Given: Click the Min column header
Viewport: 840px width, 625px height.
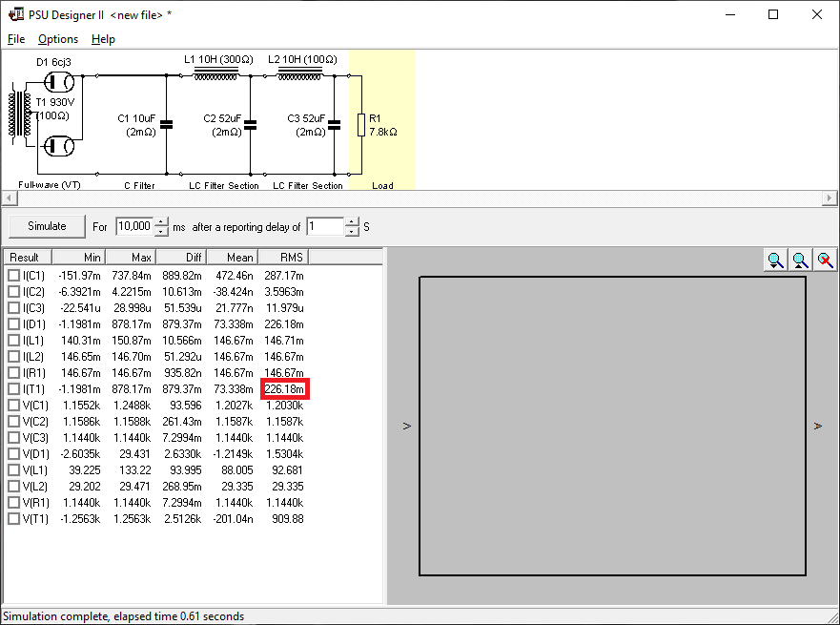Looking at the screenshot, I should click(x=79, y=258).
